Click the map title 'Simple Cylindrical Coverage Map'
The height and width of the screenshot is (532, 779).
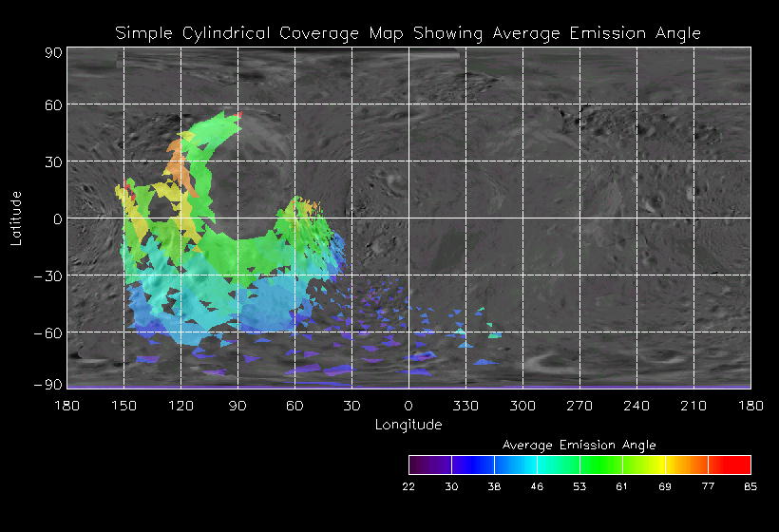tap(408, 33)
